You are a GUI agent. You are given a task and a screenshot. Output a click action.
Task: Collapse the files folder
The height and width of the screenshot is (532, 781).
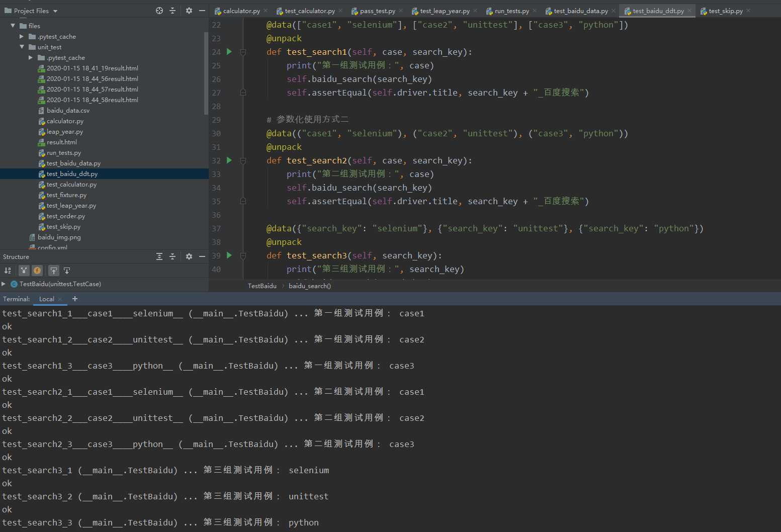click(x=13, y=26)
